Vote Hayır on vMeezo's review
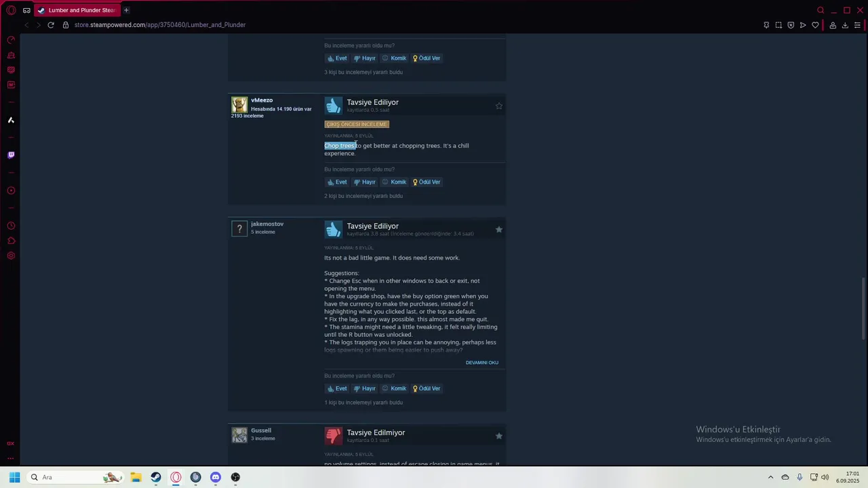Screen dimensions: 868x488 point(365,182)
